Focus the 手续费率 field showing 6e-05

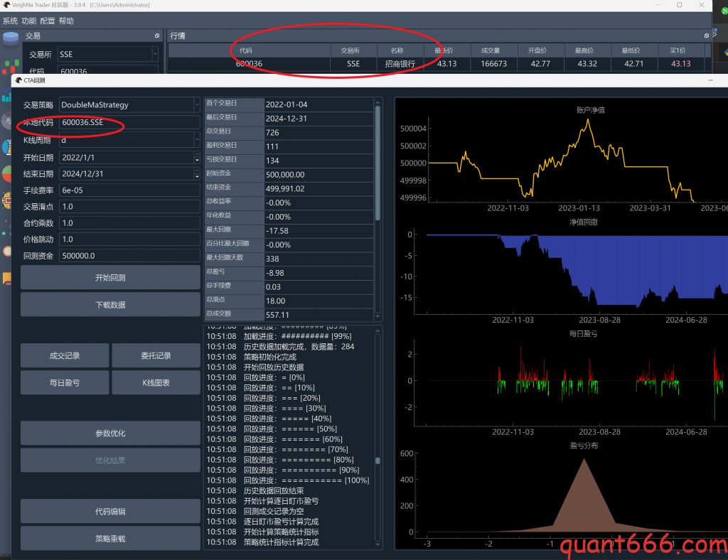pyautogui.click(x=129, y=190)
